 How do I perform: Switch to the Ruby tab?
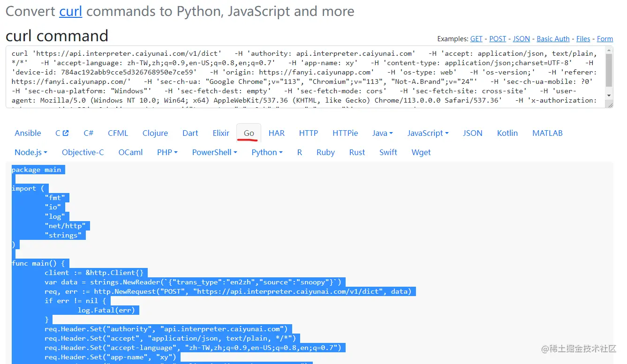click(x=325, y=152)
